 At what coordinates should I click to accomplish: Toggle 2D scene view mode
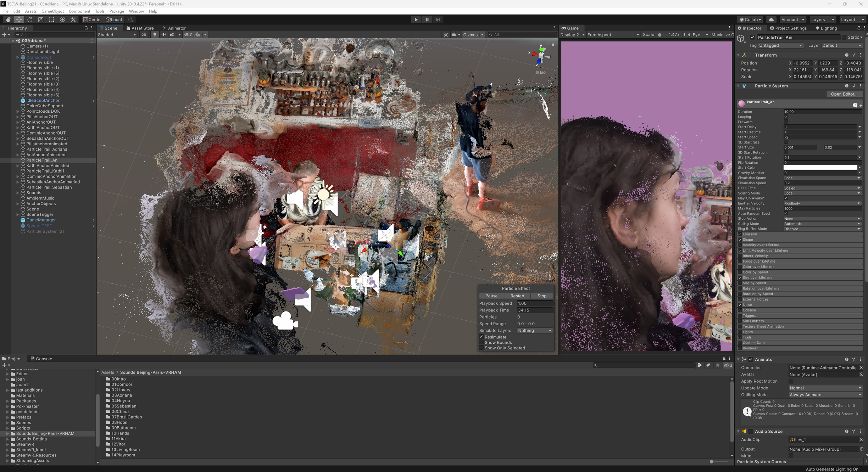pyautogui.click(x=144, y=35)
